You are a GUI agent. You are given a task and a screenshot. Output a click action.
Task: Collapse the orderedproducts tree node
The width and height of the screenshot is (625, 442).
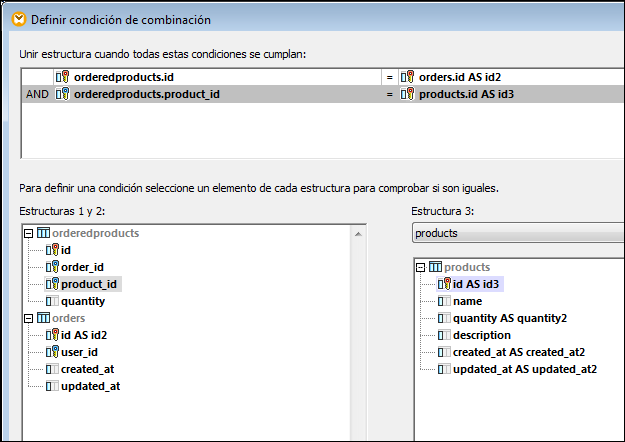click(28, 233)
